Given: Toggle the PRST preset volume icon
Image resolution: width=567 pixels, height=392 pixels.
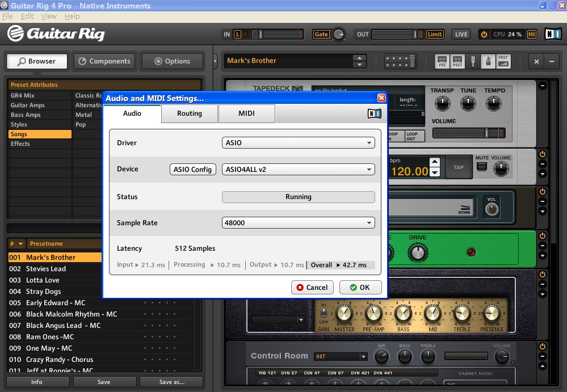Looking at the screenshot, I should tap(503, 61).
